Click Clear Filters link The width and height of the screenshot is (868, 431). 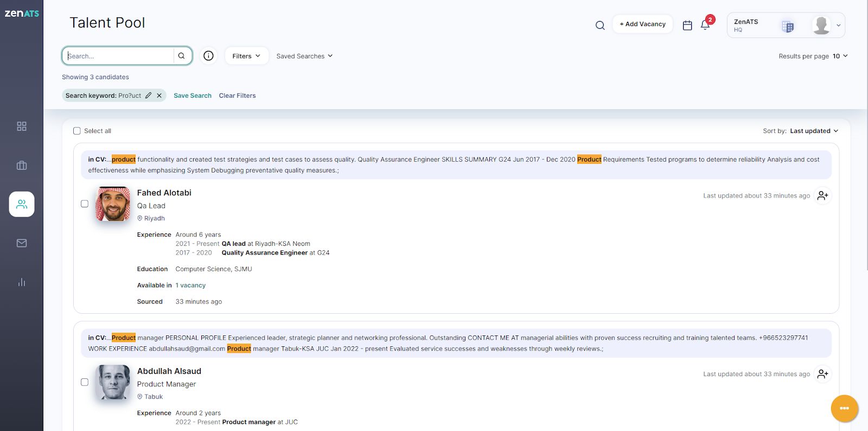pos(237,96)
